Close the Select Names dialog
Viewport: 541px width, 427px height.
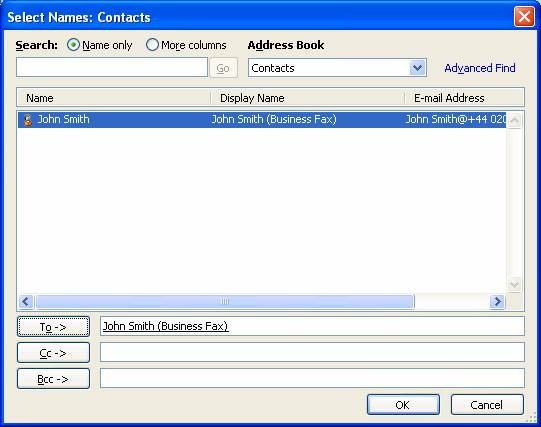tap(524, 16)
